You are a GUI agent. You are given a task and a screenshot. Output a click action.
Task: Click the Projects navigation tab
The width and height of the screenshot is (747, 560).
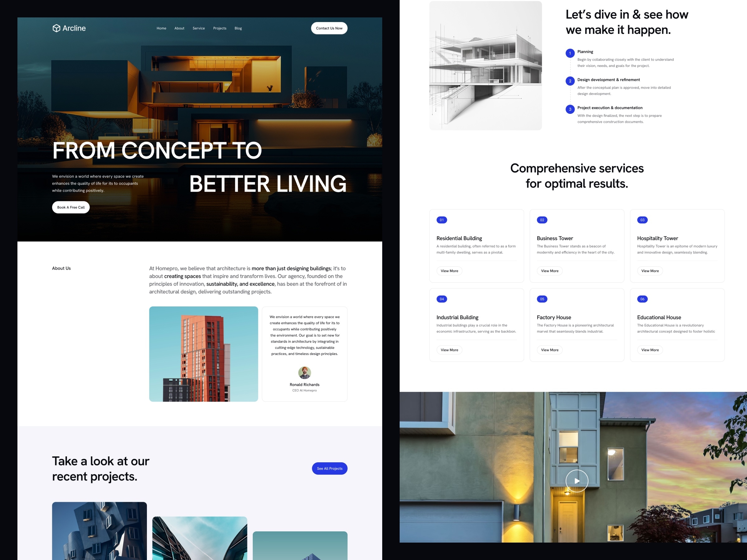(219, 28)
